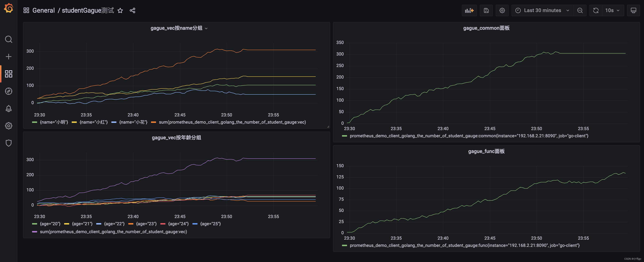Open dashboard settings gear in toolbar
The width and height of the screenshot is (644, 262).
502,10
